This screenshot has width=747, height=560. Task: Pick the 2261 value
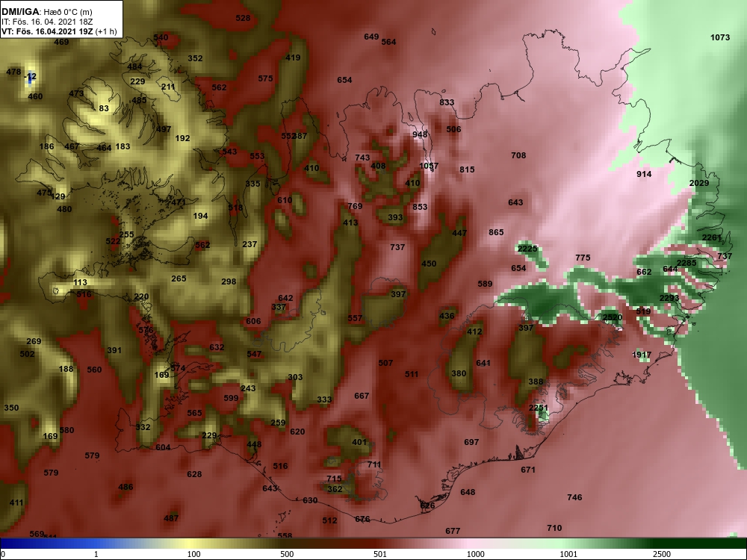(712, 237)
